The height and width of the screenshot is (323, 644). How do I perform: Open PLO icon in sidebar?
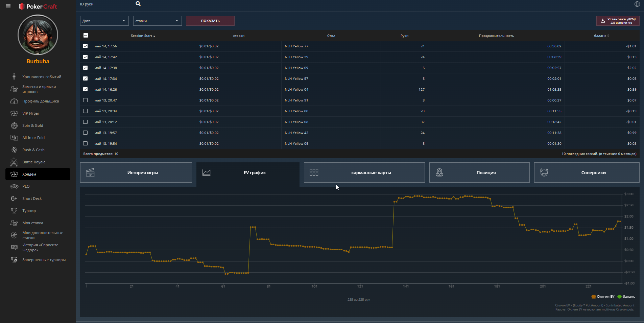click(14, 186)
